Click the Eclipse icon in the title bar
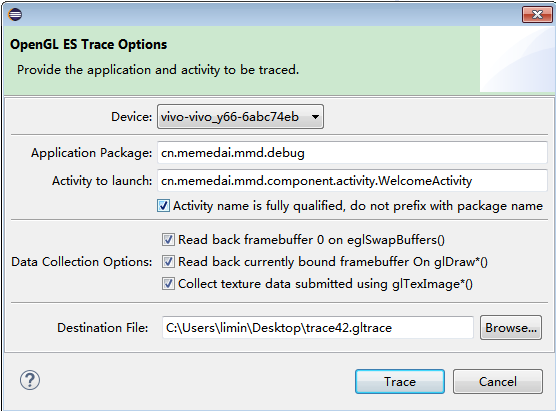Image resolution: width=556 pixels, height=411 pixels. (15, 15)
